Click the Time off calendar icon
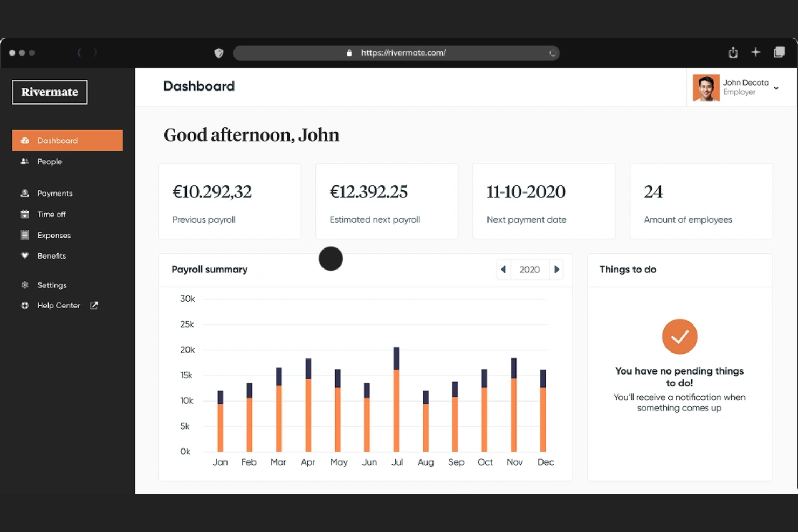 pos(25,214)
